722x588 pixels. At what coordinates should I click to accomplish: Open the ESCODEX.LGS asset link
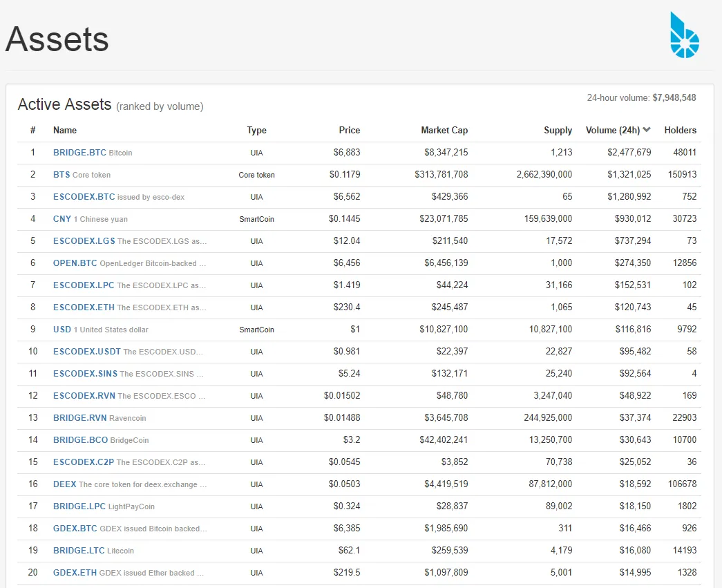84,241
